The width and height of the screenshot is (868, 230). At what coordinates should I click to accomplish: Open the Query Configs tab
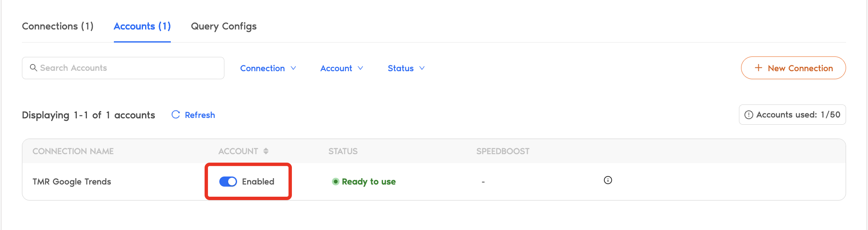tap(224, 26)
